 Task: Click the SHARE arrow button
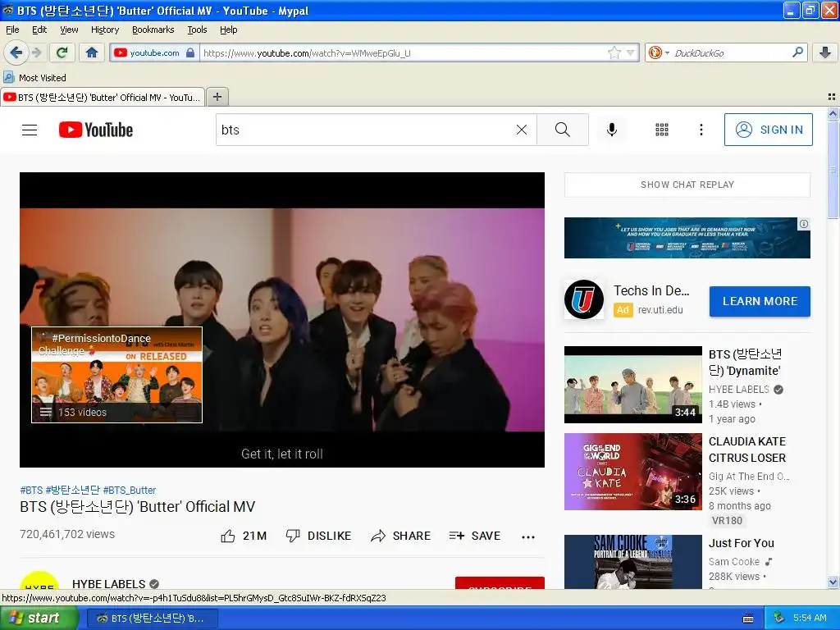[x=400, y=536]
